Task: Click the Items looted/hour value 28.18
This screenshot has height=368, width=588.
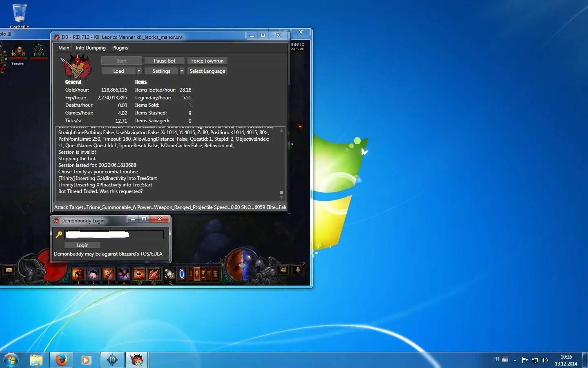Action: (185, 90)
